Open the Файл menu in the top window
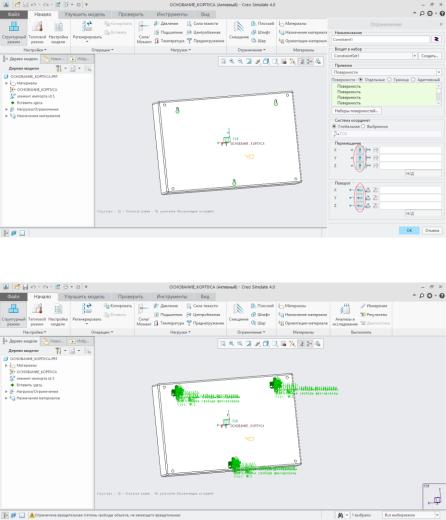The image size is (446, 520). tap(14, 14)
